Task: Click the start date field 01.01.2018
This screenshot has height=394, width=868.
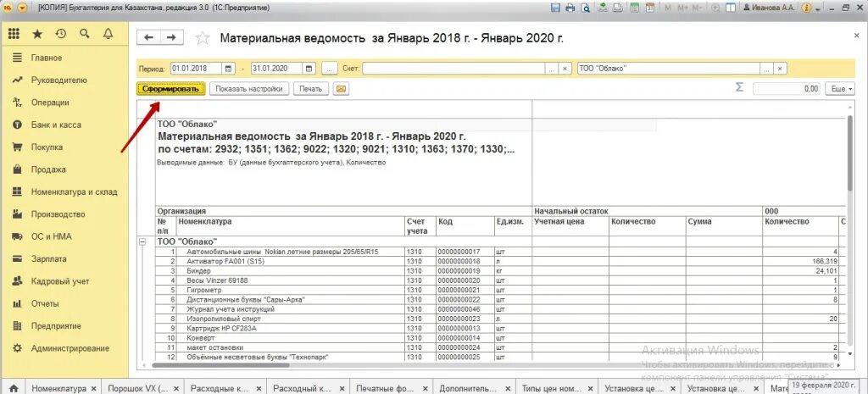Action: [196, 69]
